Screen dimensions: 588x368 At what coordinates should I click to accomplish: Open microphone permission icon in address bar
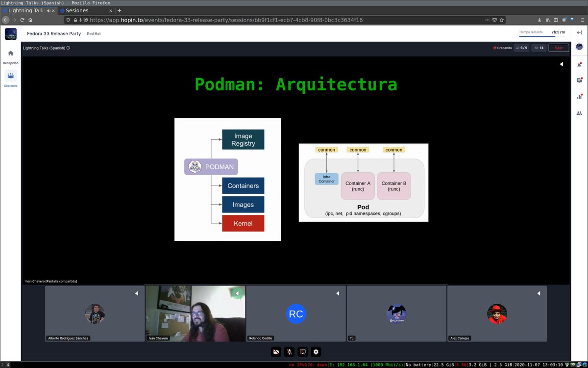81,20
